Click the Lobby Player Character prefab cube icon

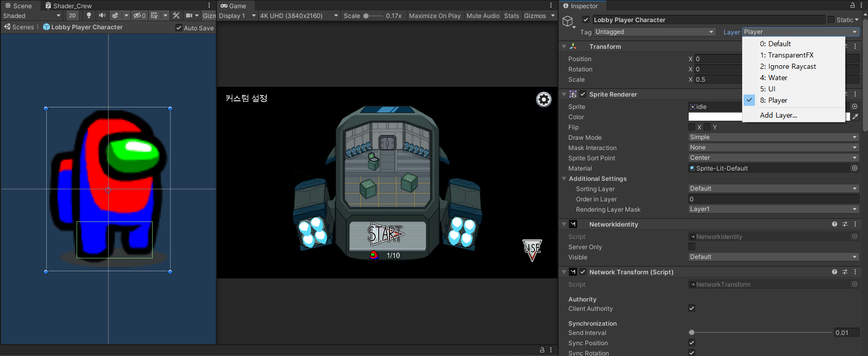pos(46,27)
